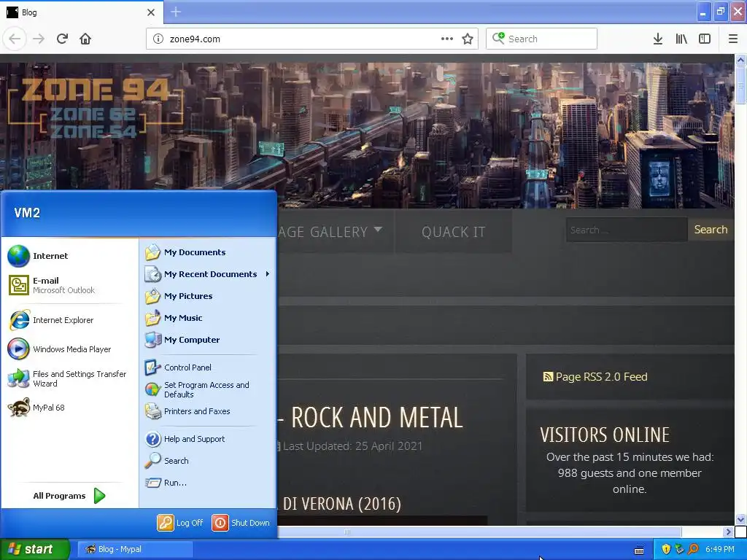Viewport: 747px width, 560px height.
Task: Open the browser home page icon
Action: (x=85, y=39)
